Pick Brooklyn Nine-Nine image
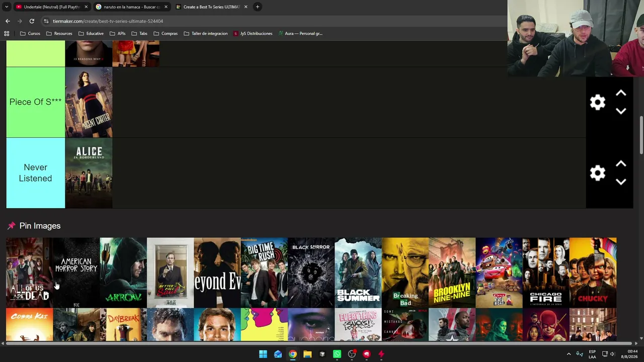 452,273
